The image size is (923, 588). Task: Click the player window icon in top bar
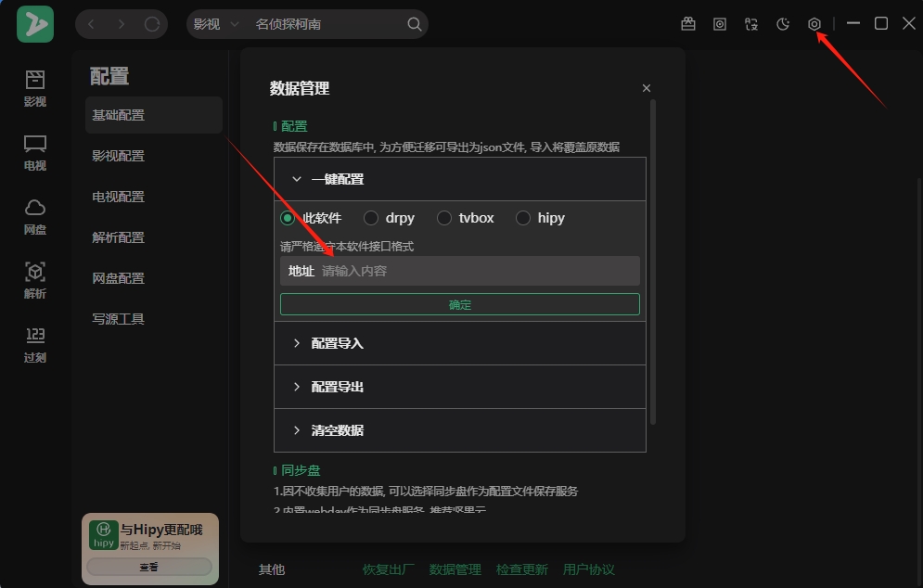coord(719,24)
